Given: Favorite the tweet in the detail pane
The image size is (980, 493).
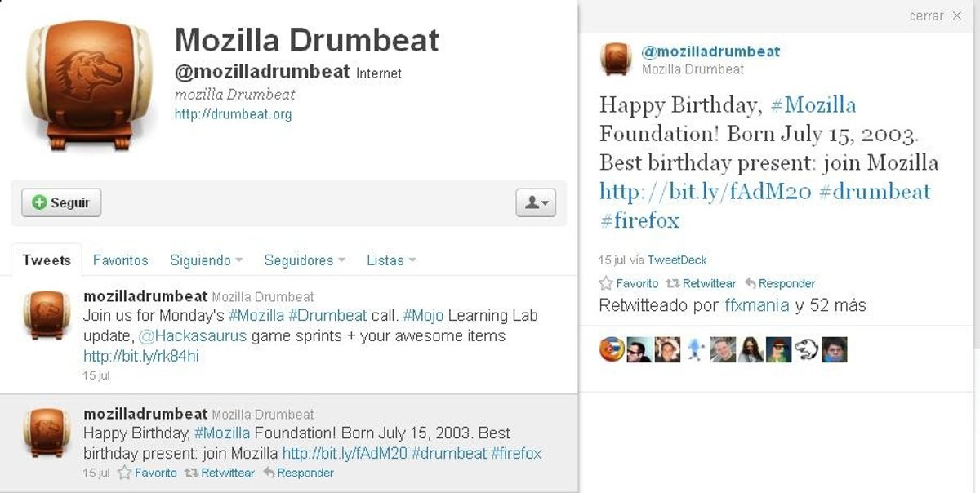Looking at the screenshot, I should (x=629, y=283).
